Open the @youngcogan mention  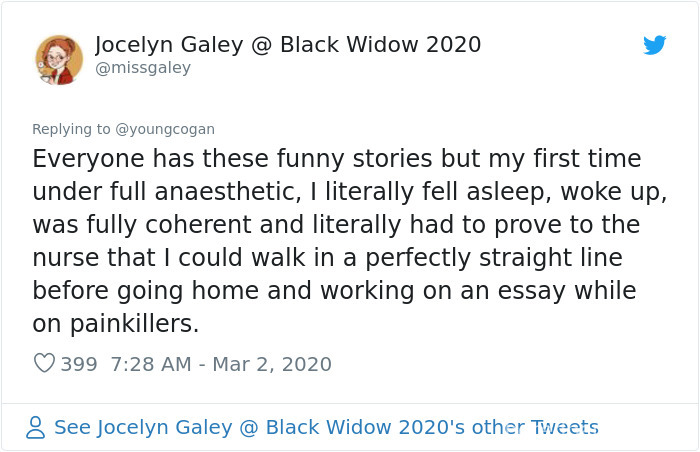click(x=165, y=129)
